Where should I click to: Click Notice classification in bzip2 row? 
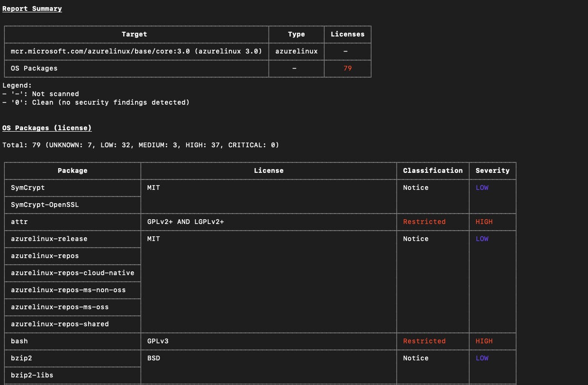[416, 358]
